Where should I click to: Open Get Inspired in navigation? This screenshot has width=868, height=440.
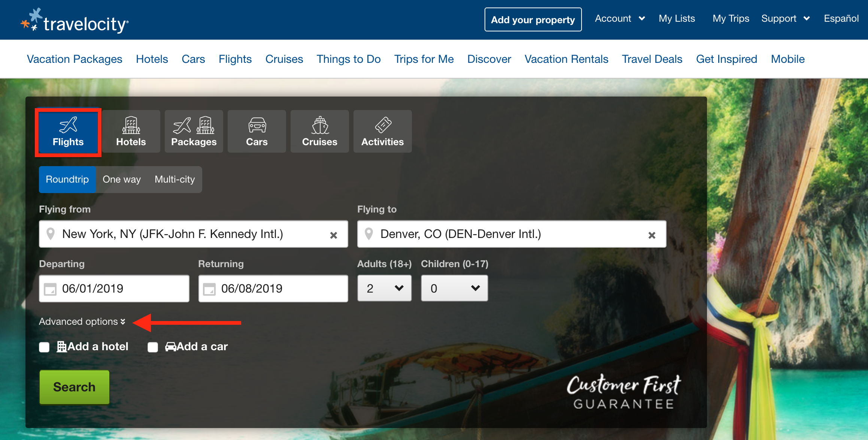coord(727,59)
